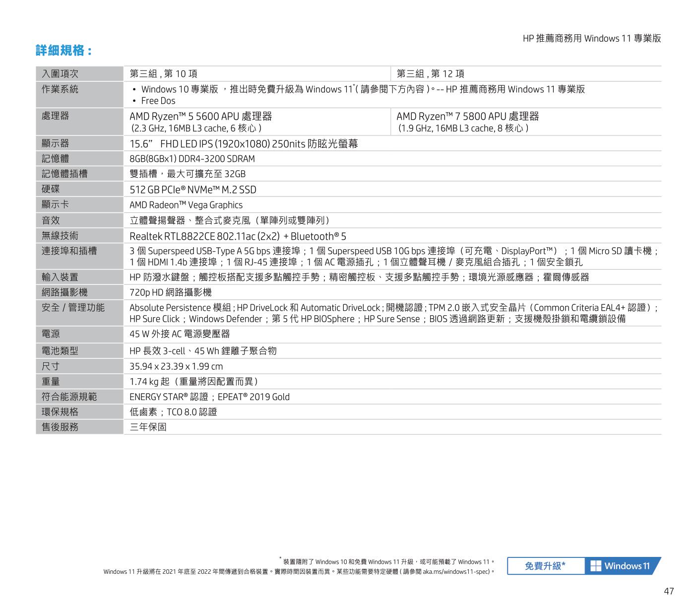Image resolution: width=697 pixels, height=616 pixels.
Task: Click the AMD Ryzen 7 5800 APU cell
Action: [467, 117]
